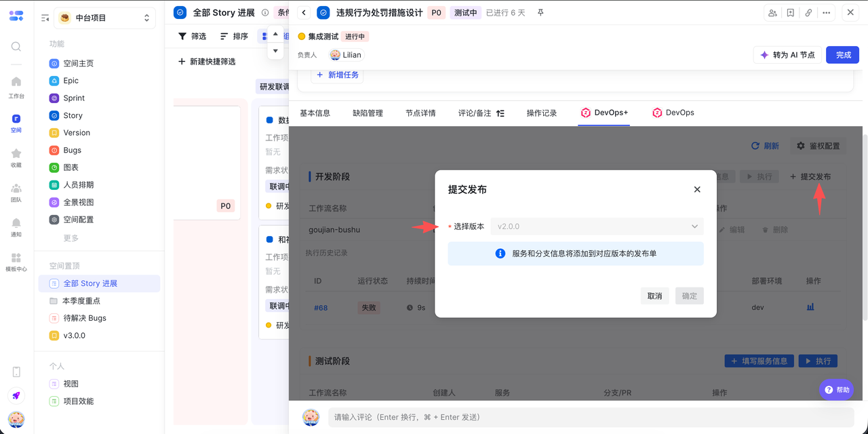Switch to the DevOps tab
The image size is (868, 434).
[x=673, y=113]
